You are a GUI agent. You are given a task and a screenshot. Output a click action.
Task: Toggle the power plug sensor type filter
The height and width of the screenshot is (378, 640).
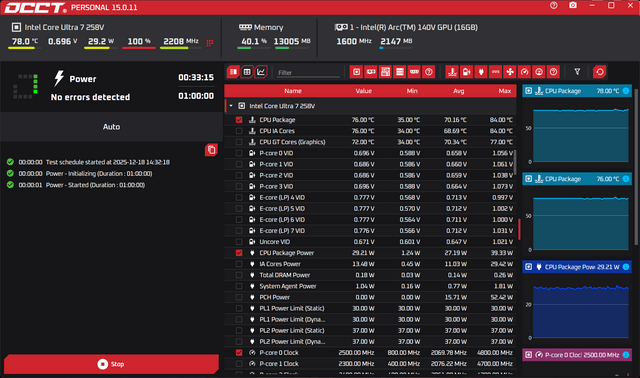pos(481,72)
